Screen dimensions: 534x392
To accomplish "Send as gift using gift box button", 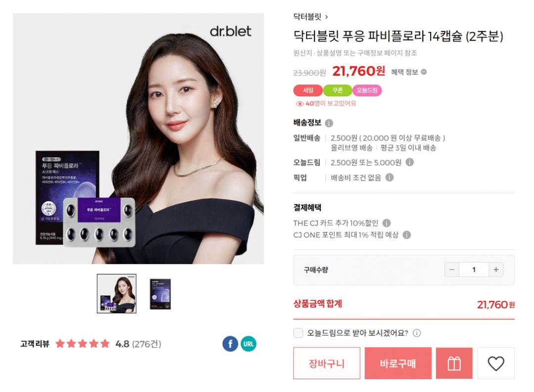I will tap(454, 363).
